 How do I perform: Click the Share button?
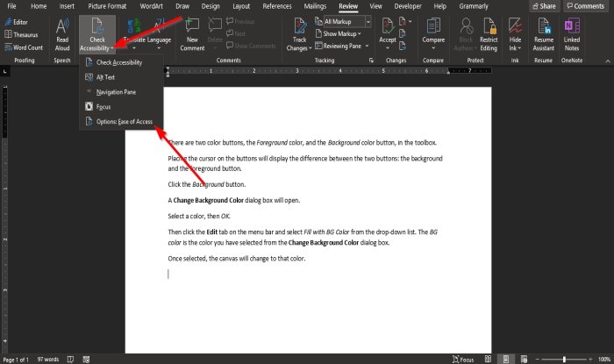[x=545, y=6]
